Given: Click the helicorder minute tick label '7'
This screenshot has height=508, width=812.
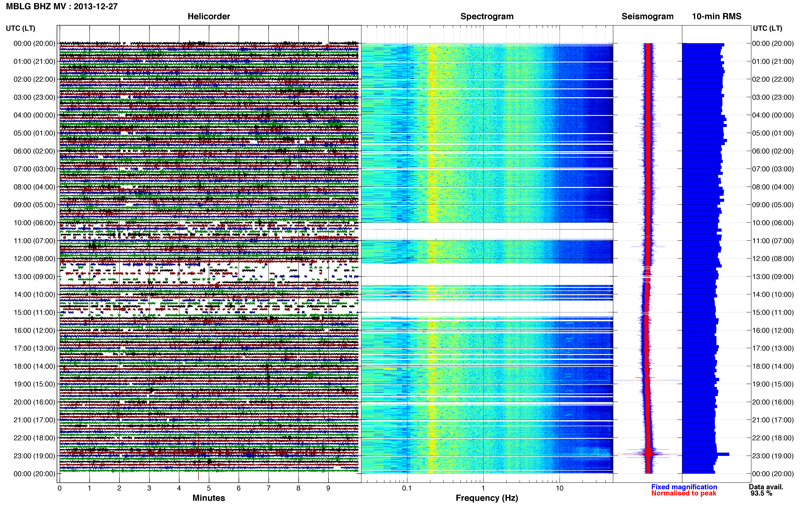Looking at the screenshot, I should tap(269, 488).
